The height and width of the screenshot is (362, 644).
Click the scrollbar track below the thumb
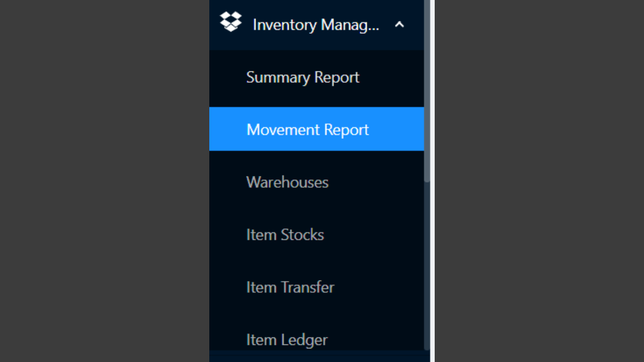427,266
